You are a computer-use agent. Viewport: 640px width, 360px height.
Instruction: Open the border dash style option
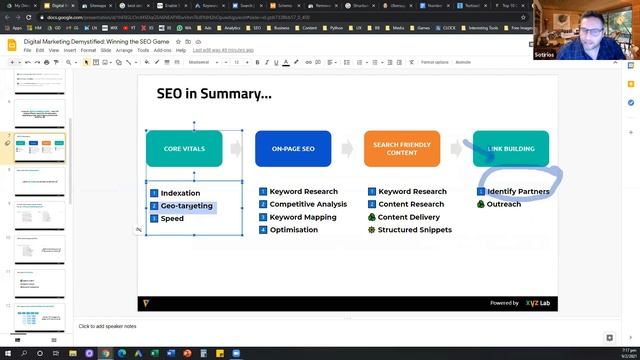pyautogui.click(x=177, y=62)
